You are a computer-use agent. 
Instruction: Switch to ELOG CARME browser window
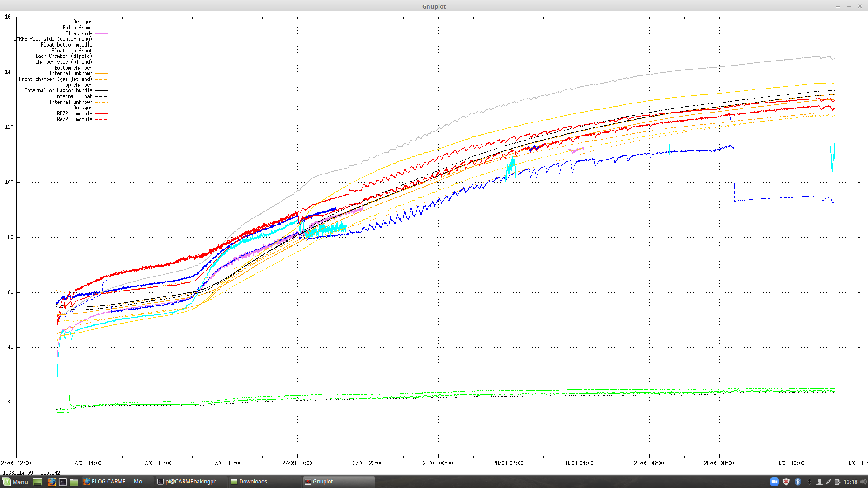pyautogui.click(x=115, y=482)
